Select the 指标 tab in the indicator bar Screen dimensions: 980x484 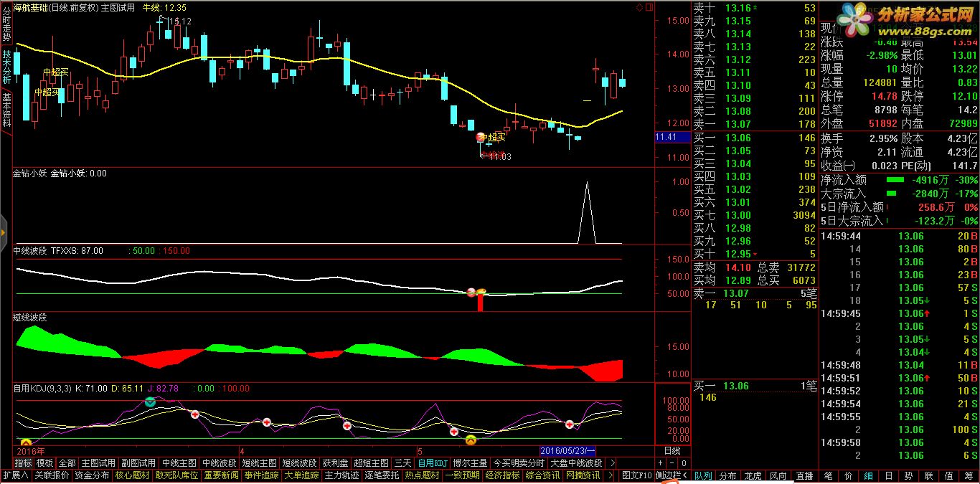tap(23, 463)
